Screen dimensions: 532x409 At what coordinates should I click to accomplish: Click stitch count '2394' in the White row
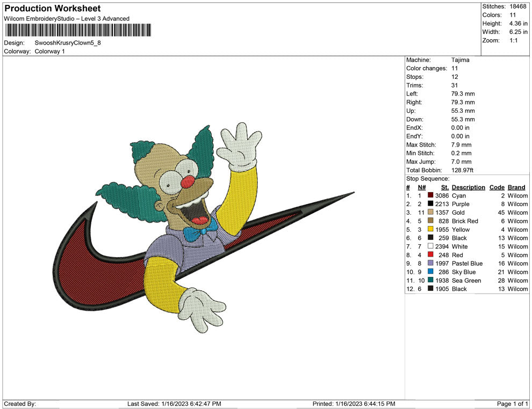(442, 246)
